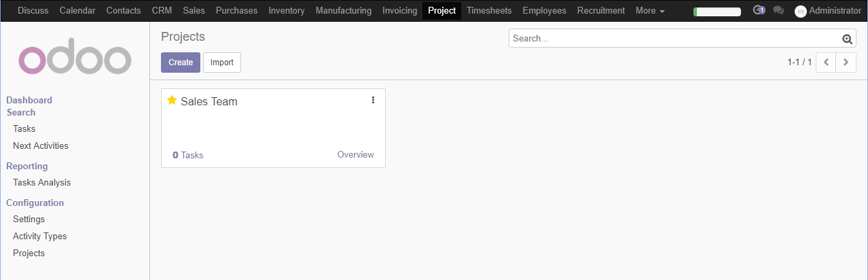The height and width of the screenshot is (280, 868).
Task: Open 0 Tasks link on Sales Team
Action: click(x=188, y=155)
